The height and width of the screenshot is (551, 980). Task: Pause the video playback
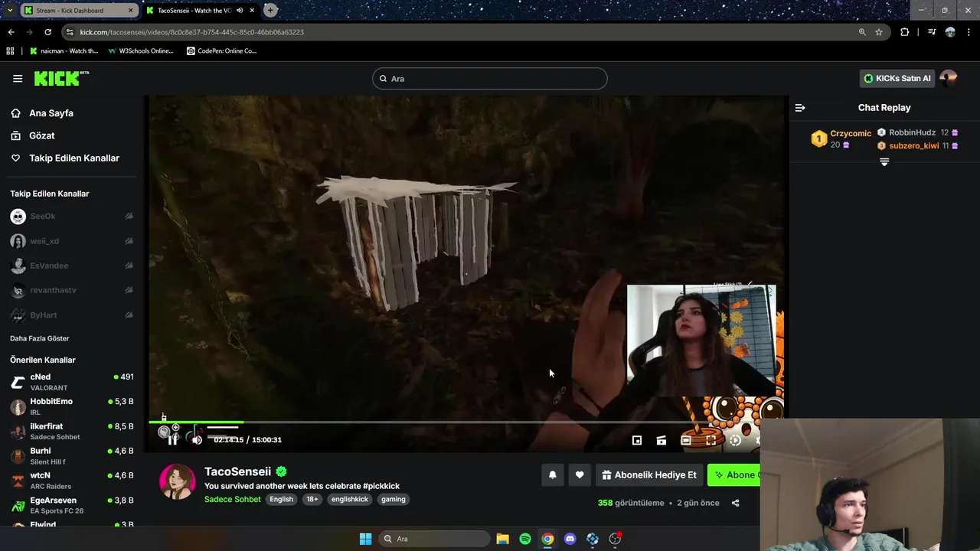[173, 439]
